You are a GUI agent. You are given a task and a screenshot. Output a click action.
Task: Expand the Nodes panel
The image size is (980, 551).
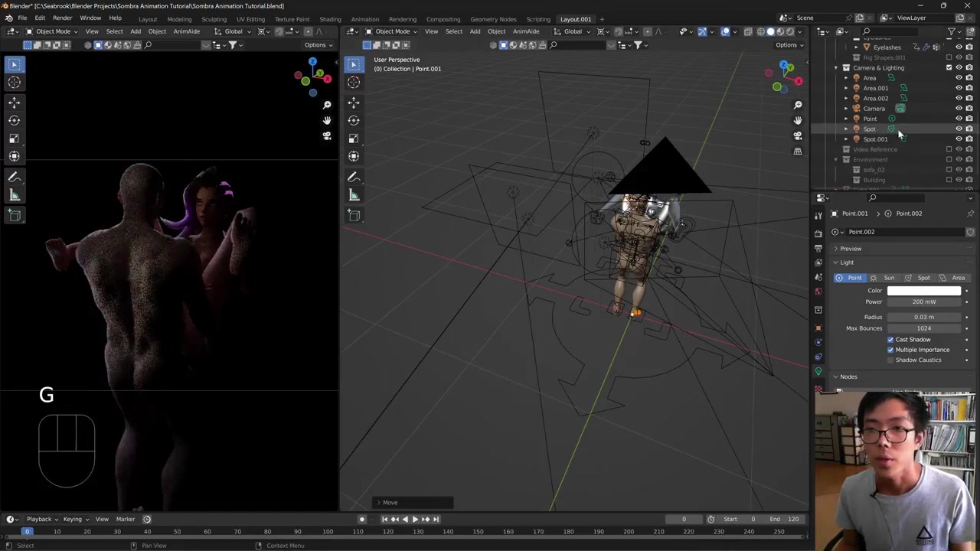click(848, 377)
